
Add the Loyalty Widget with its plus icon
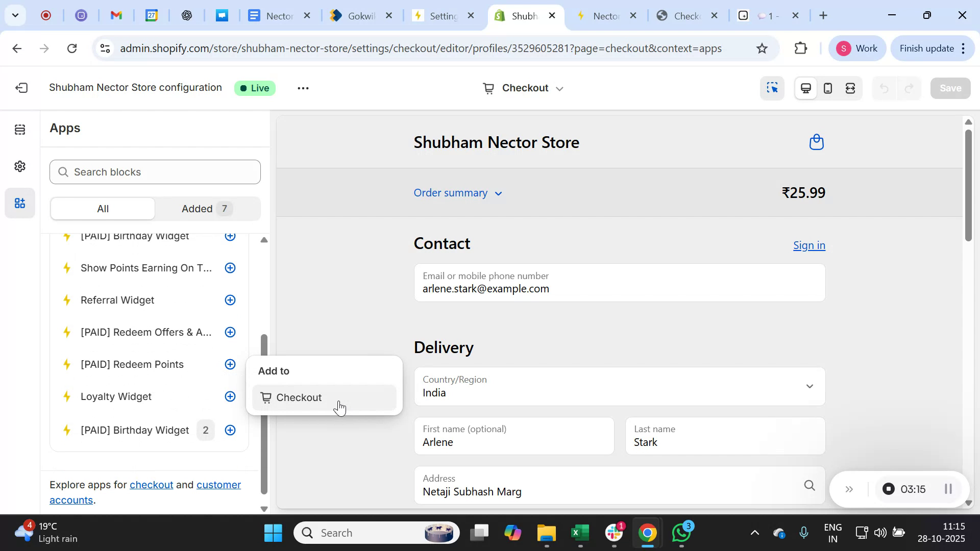230,396
